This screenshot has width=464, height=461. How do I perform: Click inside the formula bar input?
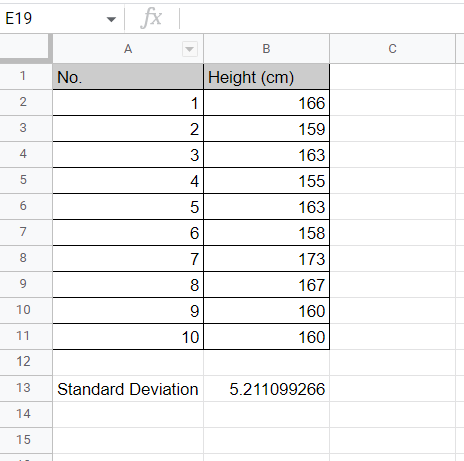click(322, 18)
